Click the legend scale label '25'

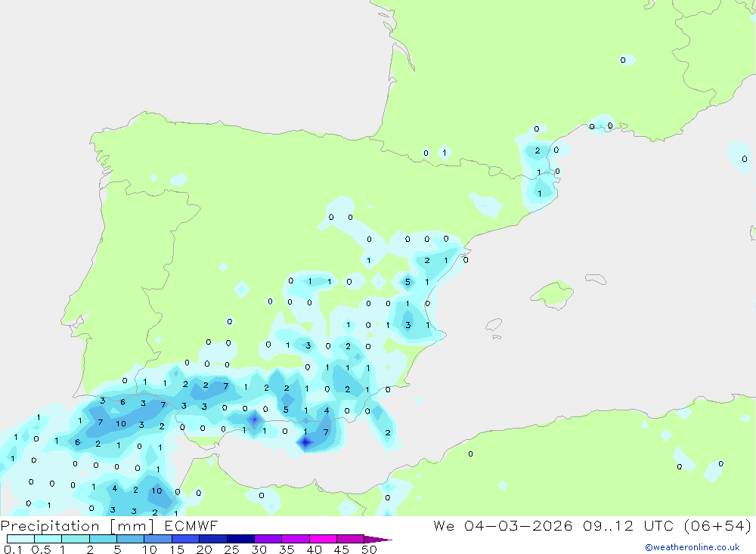click(x=232, y=549)
